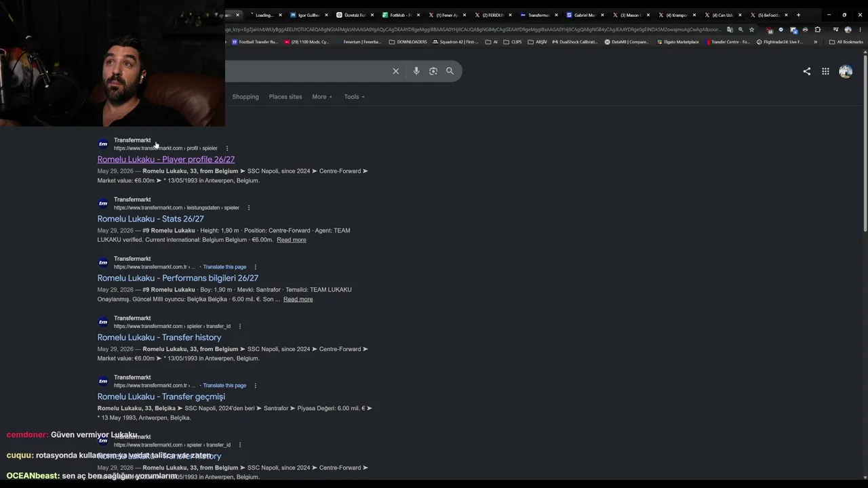The width and height of the screenshot is (868, 488).
Task: Select the Shopping search filter
Action: click(245, 97)
